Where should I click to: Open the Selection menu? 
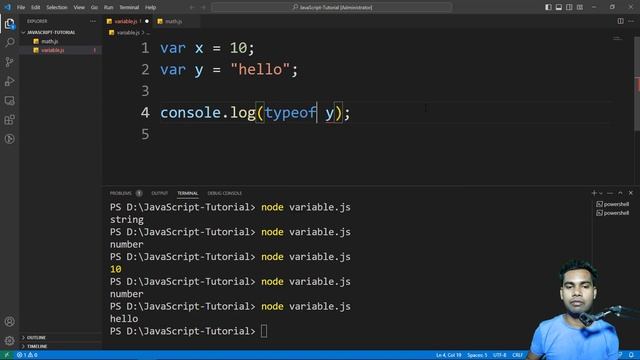click(57, 7)
